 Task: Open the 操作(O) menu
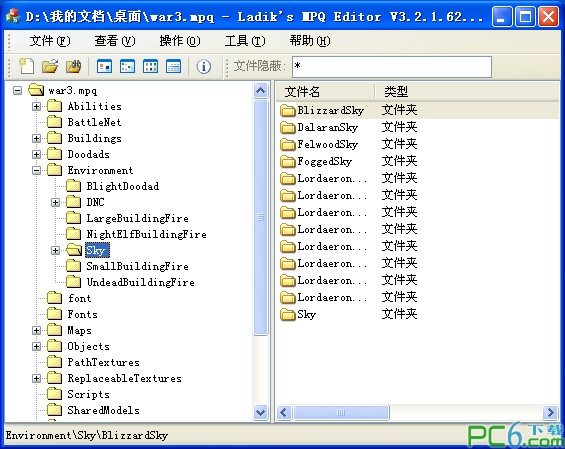click(x=180, y=41)
